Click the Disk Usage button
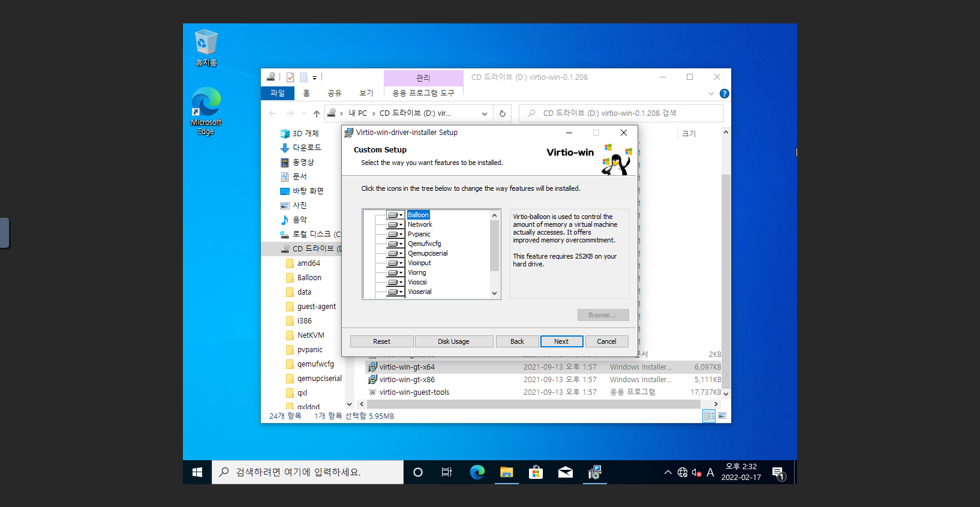Image resolution: width=980 pixels, height=507 pixels. 453,341
